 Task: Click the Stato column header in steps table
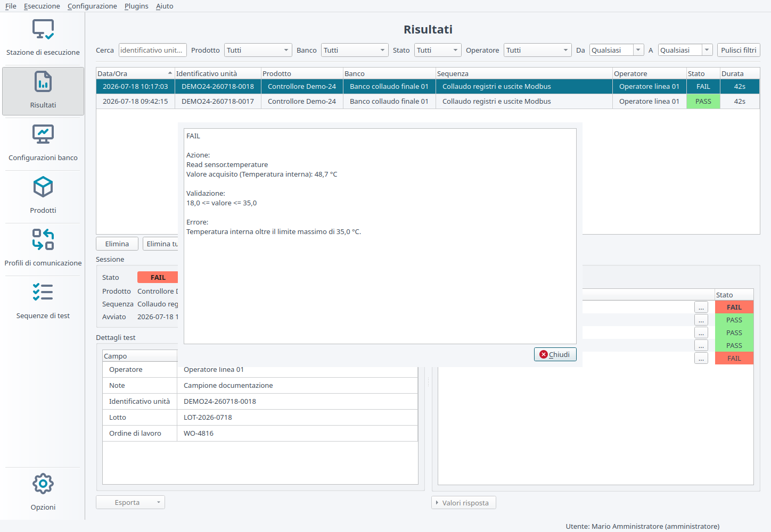[734, 295]
